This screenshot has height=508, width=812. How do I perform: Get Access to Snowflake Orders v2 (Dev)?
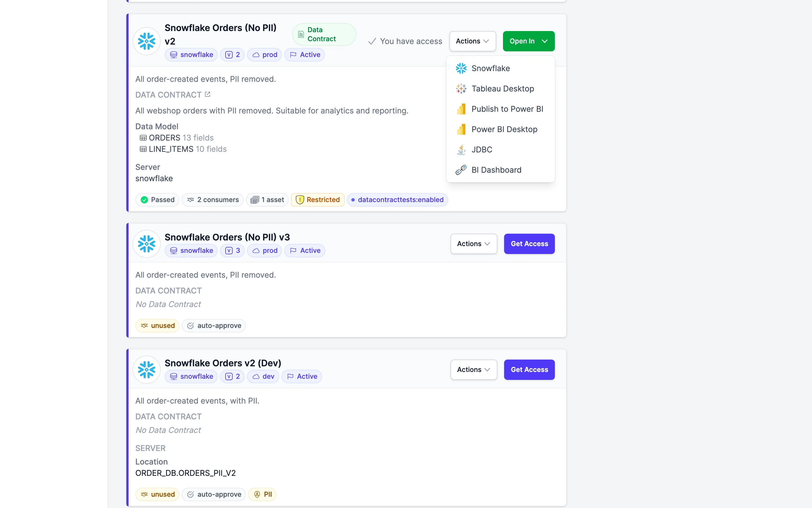529,370
